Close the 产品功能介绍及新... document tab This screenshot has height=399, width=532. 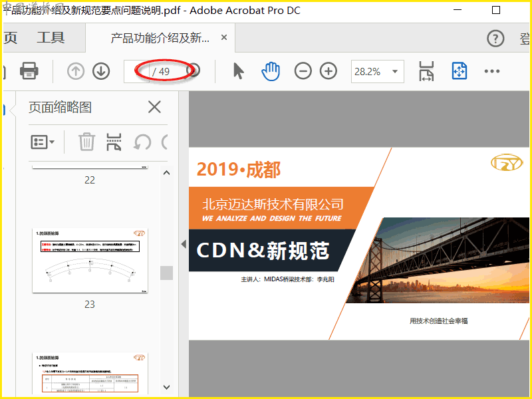224,37
